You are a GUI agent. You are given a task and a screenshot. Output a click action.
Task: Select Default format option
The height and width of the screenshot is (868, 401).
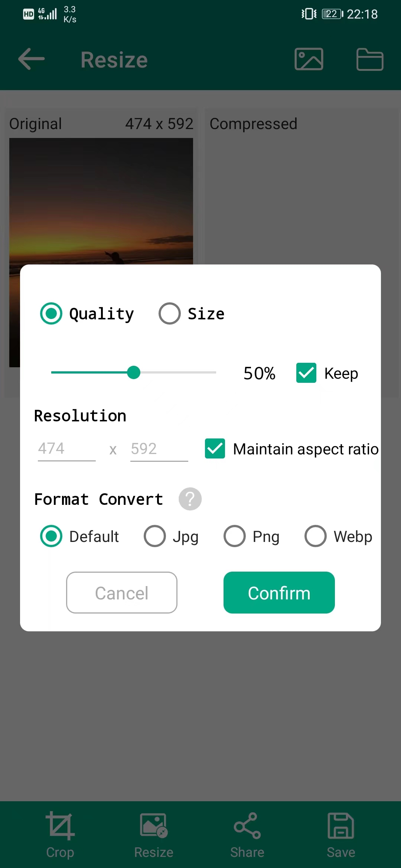(x=51, y=536)
